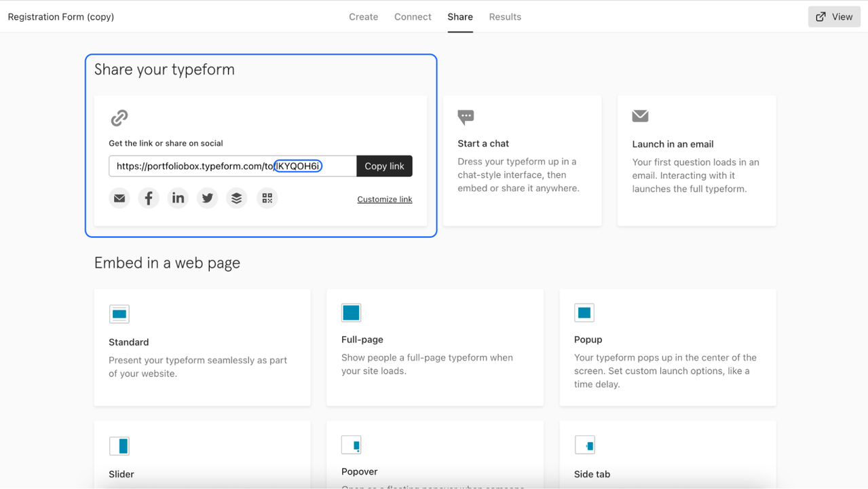Share typeform on Facebook
Screen dimensions: 868x489
click(x=149, y=198)
